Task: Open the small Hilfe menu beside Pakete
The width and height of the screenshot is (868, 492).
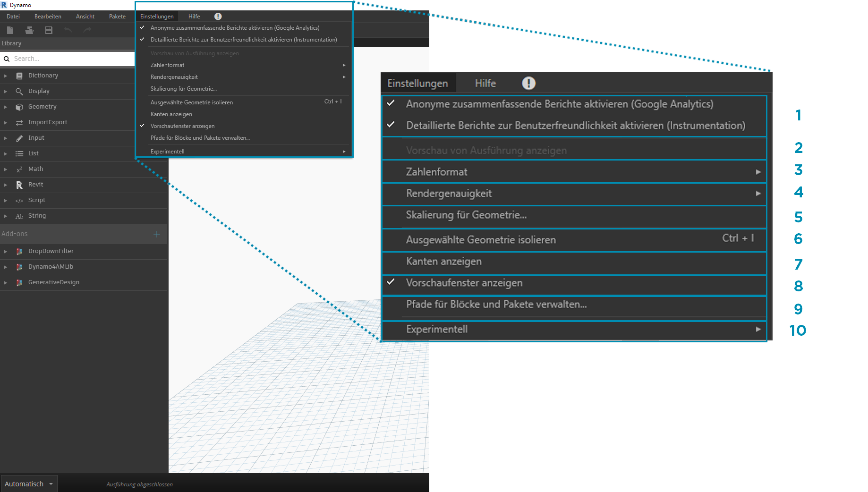Action: 194,17
